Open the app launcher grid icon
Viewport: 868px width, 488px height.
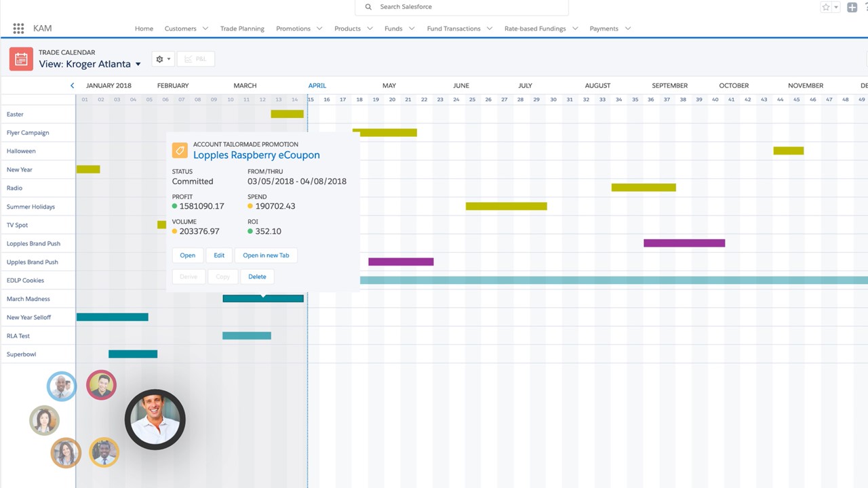[18, 28]
